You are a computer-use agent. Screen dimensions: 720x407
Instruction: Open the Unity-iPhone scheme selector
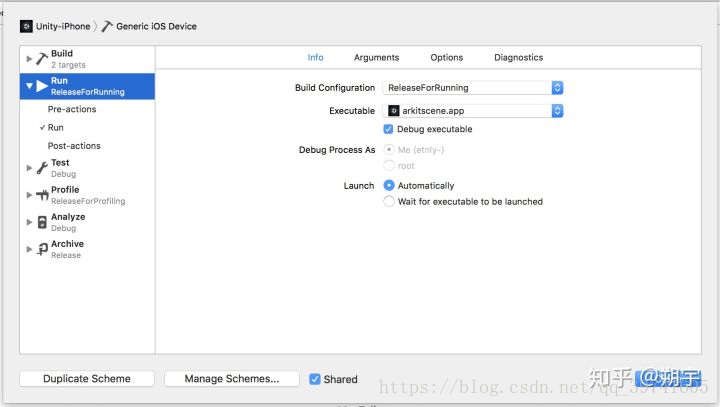[x=55, y=26]
